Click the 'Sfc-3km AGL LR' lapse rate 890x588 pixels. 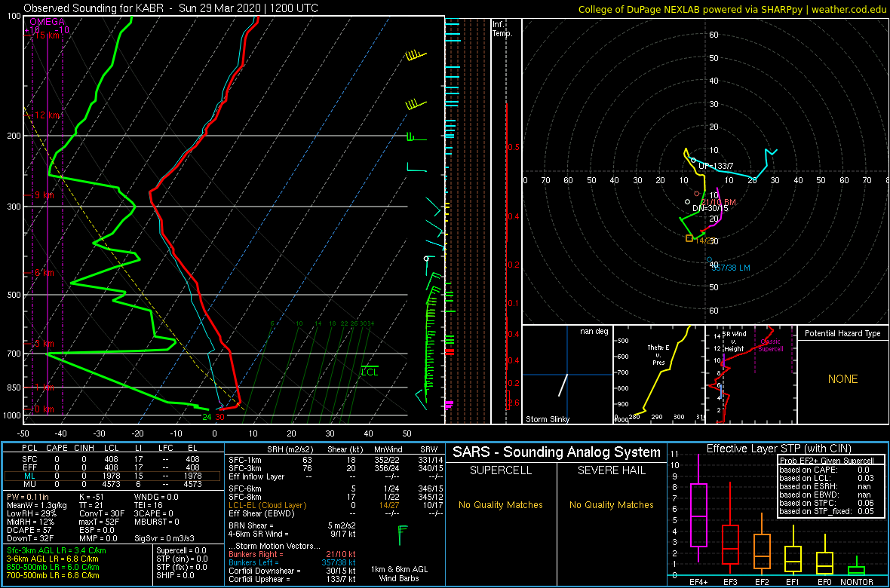tap(56, 550)
